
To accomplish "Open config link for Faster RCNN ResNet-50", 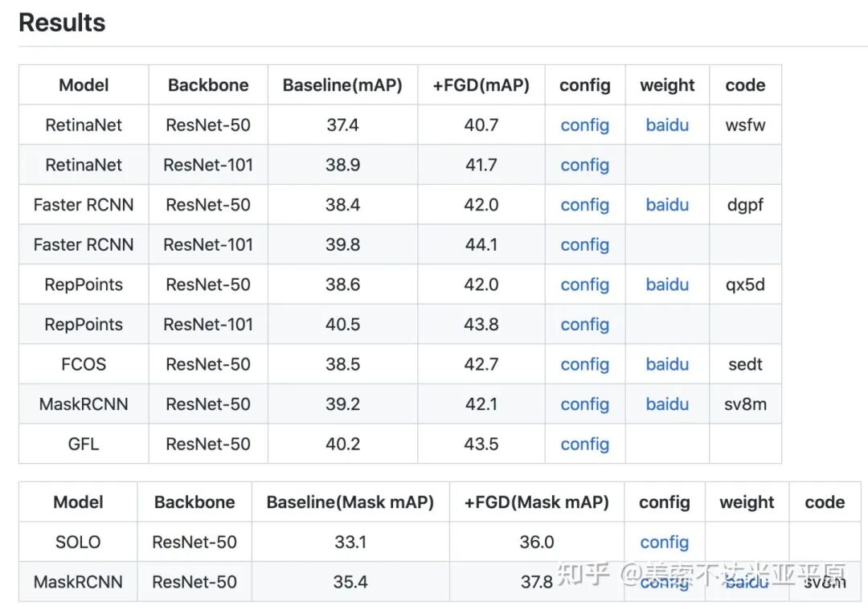I will point(584,205).
